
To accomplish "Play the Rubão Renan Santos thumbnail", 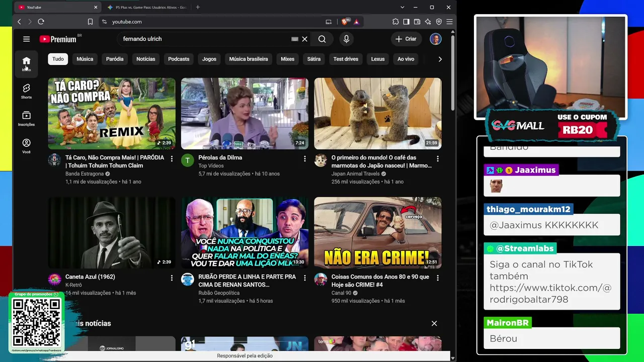I will pos(245,232).
